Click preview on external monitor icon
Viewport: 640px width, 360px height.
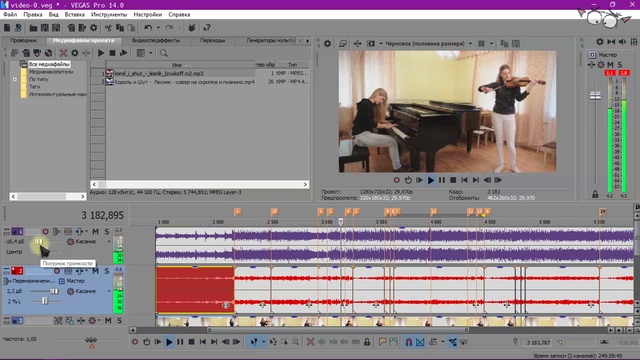pos(343,43)
